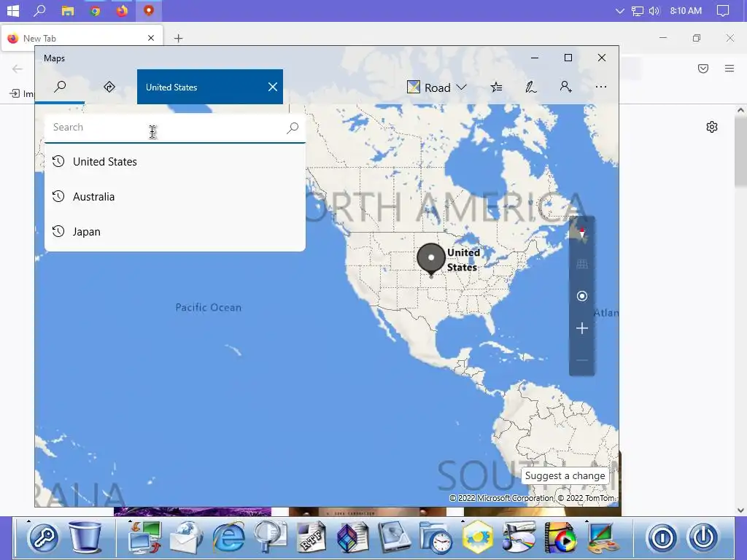Click the Show my location button

[x=581, y=296]
